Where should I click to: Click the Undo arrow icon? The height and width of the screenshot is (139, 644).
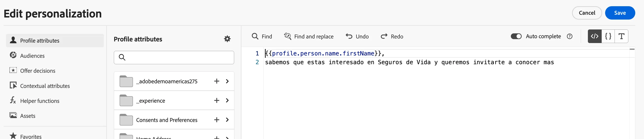click(x=349, y=36)
